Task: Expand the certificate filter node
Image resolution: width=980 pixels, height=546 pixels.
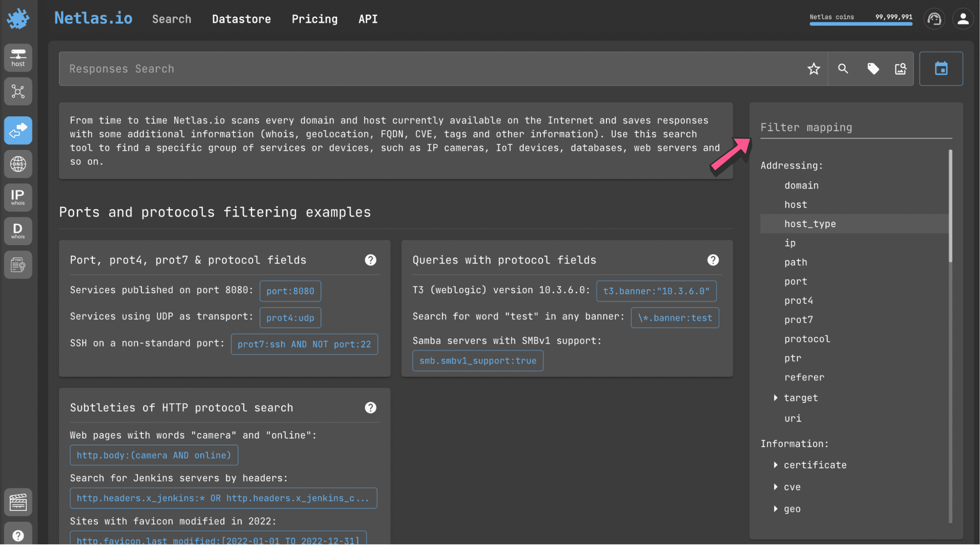Action: tap(775, 465)
